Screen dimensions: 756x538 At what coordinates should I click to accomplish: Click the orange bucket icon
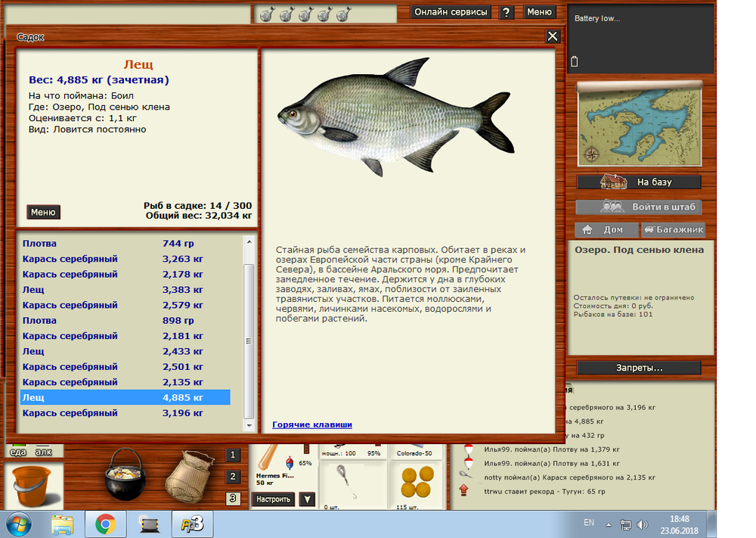coord(30,485)
